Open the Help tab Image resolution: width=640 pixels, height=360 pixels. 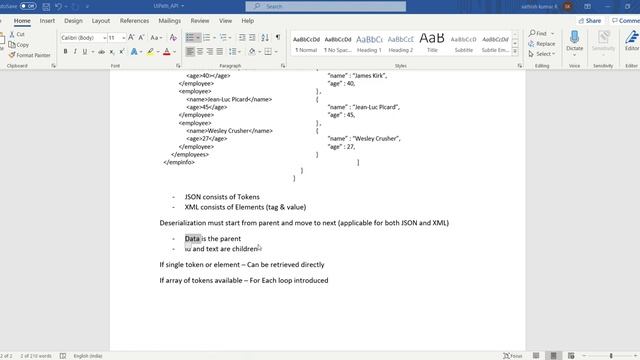tap(247, 21)
